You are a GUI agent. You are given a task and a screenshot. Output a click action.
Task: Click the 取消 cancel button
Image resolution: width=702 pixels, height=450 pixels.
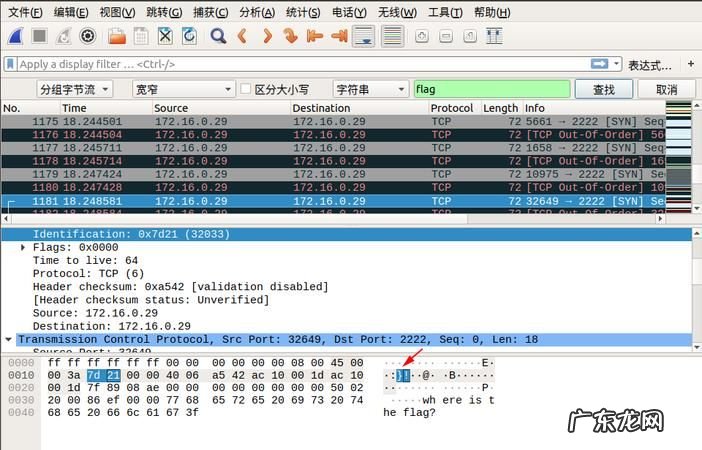tap(667, 89)
